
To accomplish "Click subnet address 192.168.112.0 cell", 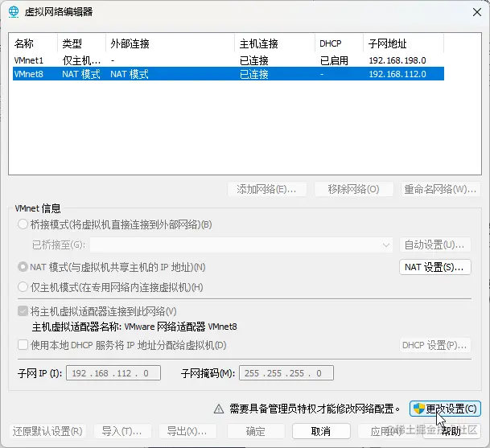I will (397, 74).
